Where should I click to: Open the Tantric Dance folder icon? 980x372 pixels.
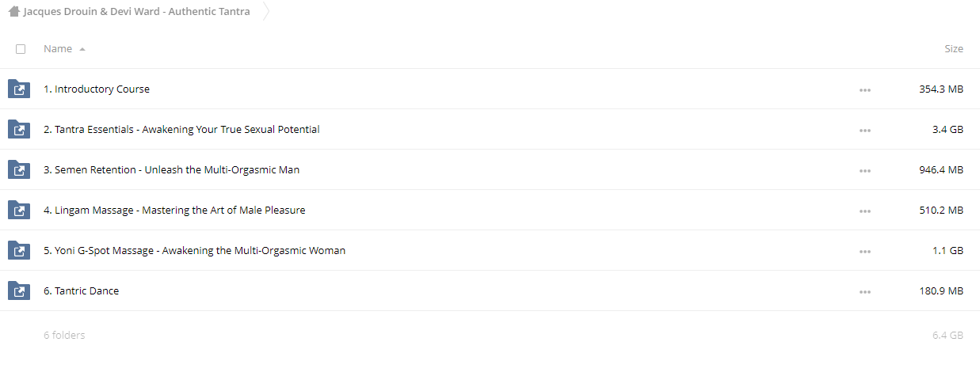click(x=18, y=290)
